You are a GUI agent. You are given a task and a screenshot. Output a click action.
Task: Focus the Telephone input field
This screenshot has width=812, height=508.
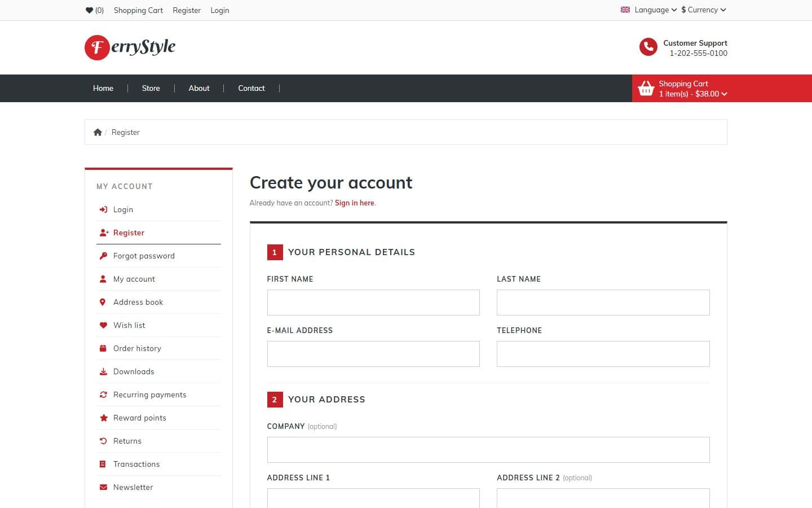603,354
